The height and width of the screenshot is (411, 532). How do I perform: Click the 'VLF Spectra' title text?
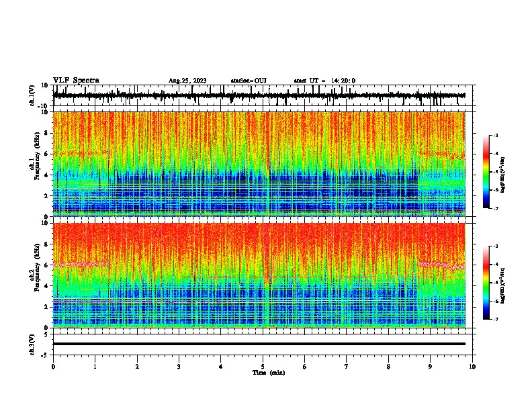pyautogui.click(x=76, y=81)
